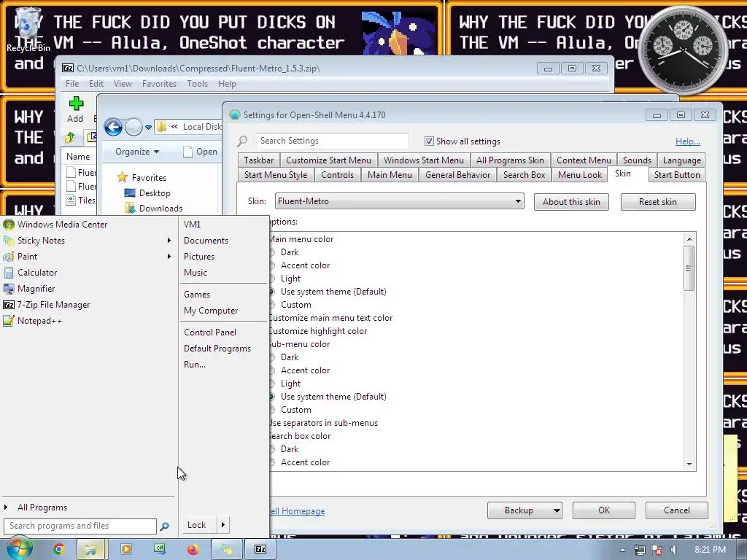Go up one level in 7-Zip

(70, 138)
